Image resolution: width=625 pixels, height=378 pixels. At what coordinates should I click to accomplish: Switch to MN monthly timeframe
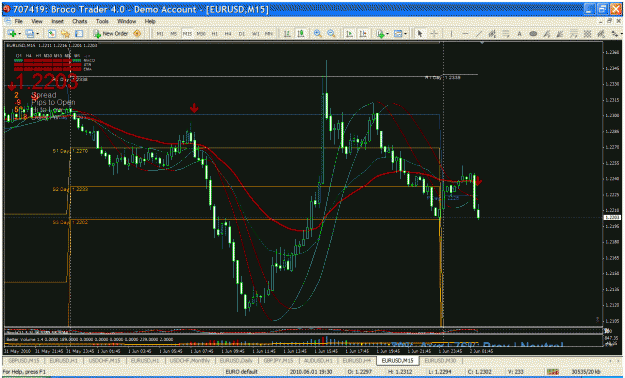pos(269,34)
